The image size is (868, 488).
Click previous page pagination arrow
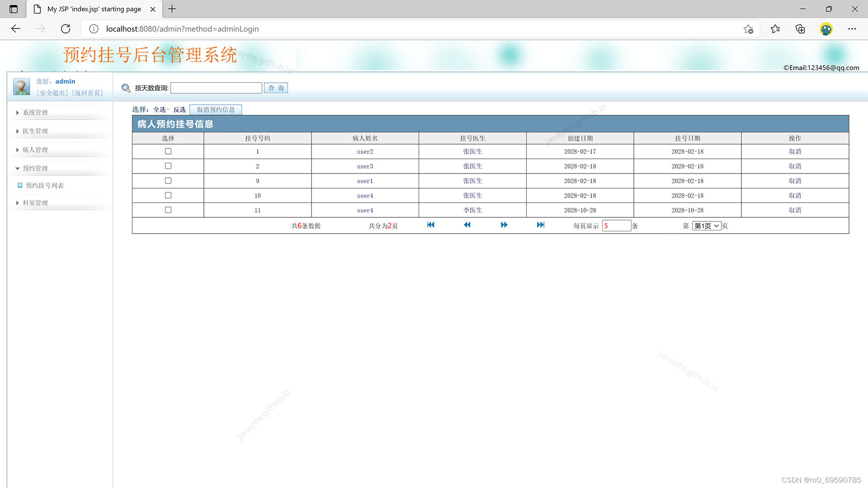[467, 225]
